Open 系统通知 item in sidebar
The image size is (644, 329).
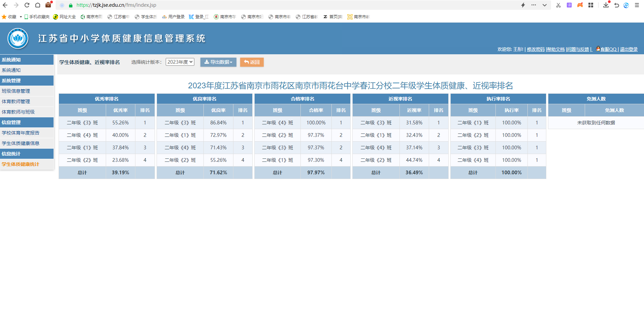(x=27, y=70)
